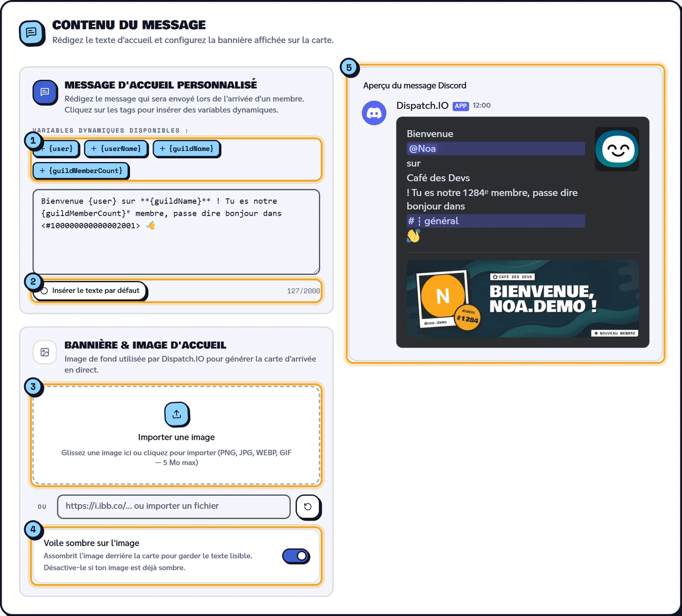Screen dimensions: 682x616
Task: Insert the {userName} variable tag
Action: [116, 148]
